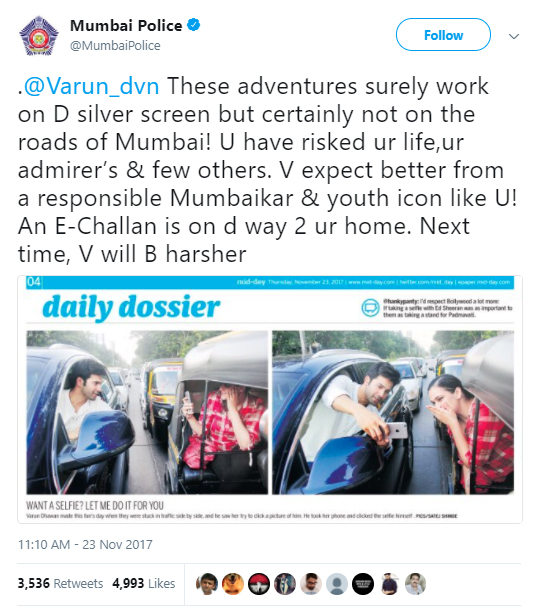Click the fourth liker avatar
This screenshot has height=613, width=536.
[x=285, y=584]
